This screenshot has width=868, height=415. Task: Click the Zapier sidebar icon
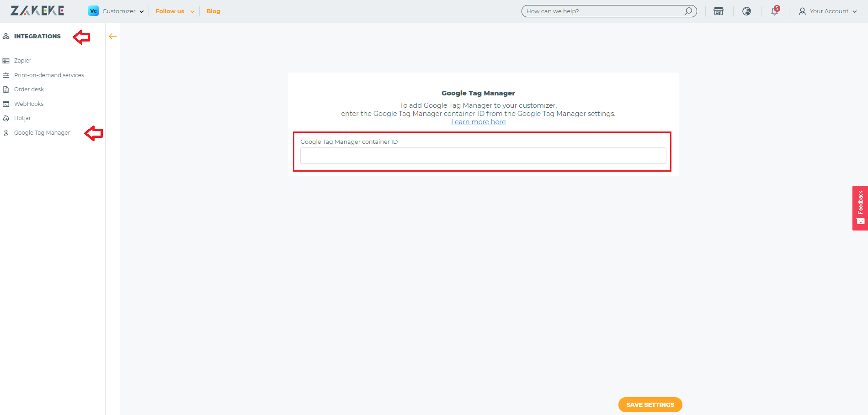6,61
